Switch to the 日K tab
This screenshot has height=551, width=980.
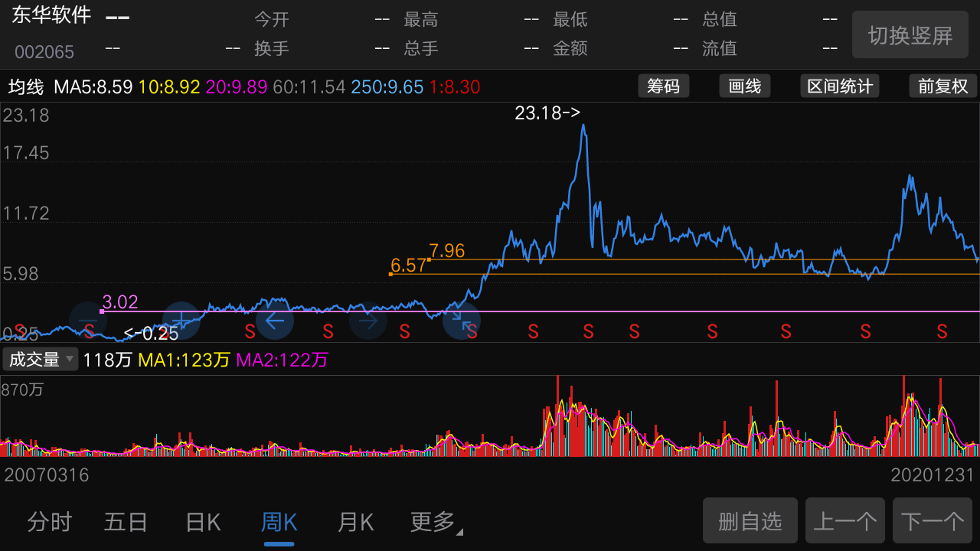pos(203,523)
